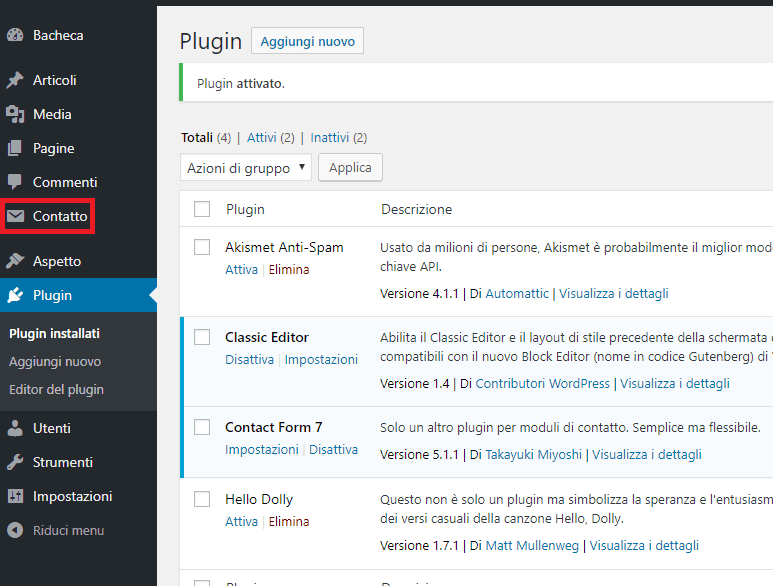This screenshot has height=586, width=773.
Task: Open the Aspetto menu label
Action: 57,261
